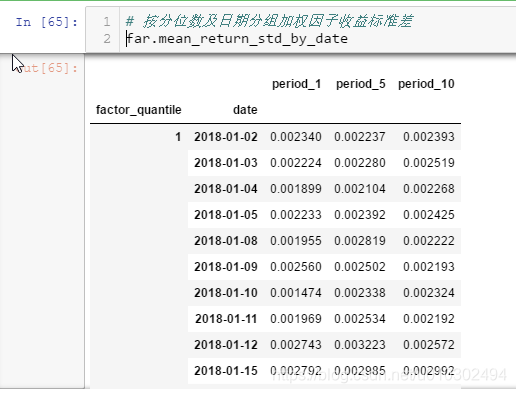Click period_10 value 0.002425

429,215
